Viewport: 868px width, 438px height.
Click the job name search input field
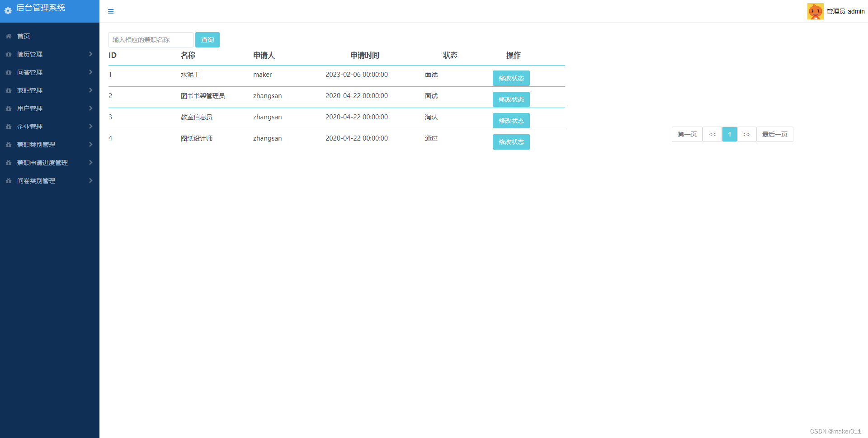coord(151,40)
